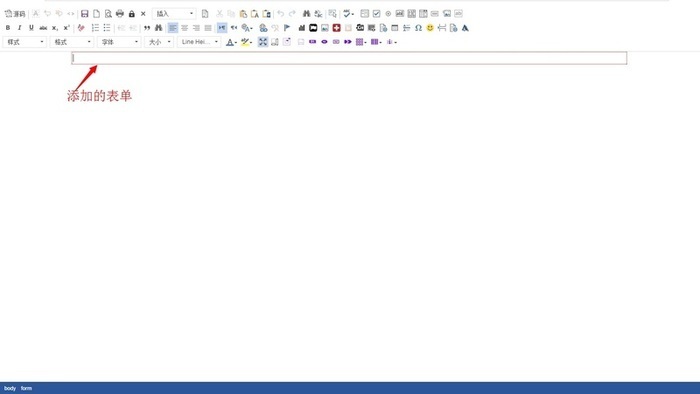Expand the Line Height dropdown
700x394 pixels.
tap(199, 42)
